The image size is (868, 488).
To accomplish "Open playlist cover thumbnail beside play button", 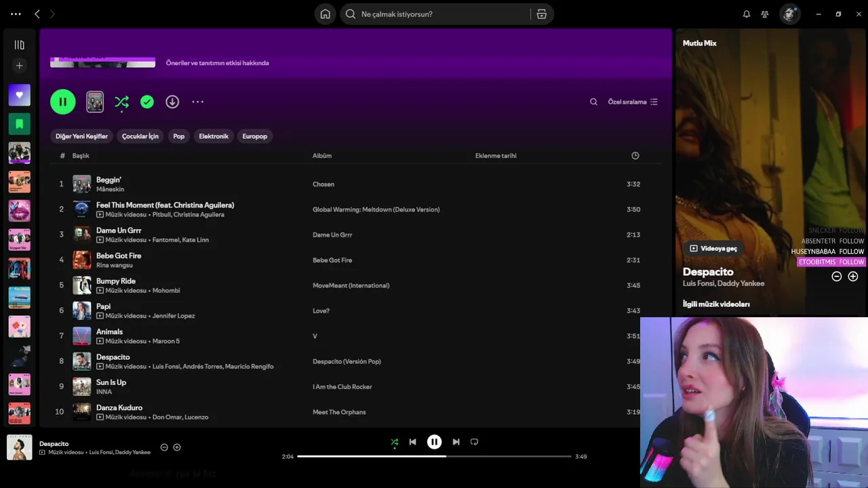I will (95, 102).
